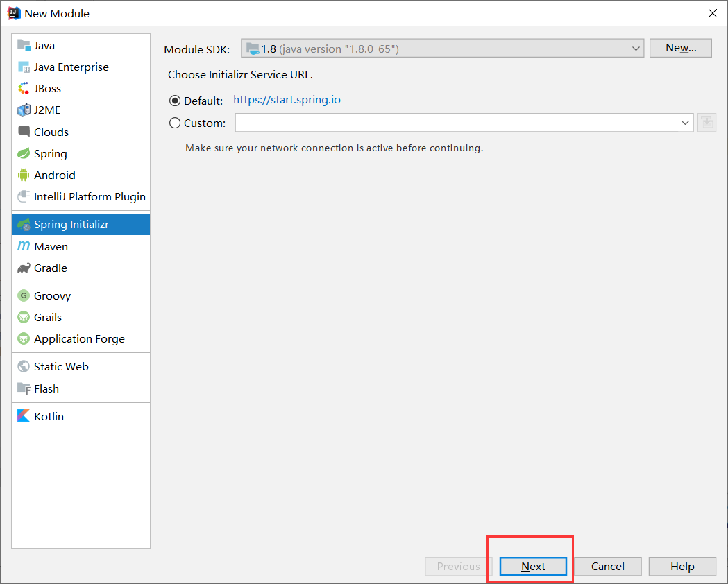Select the Custom URL radio button
This screenshot has width=728, height=584.
(175, 123)
